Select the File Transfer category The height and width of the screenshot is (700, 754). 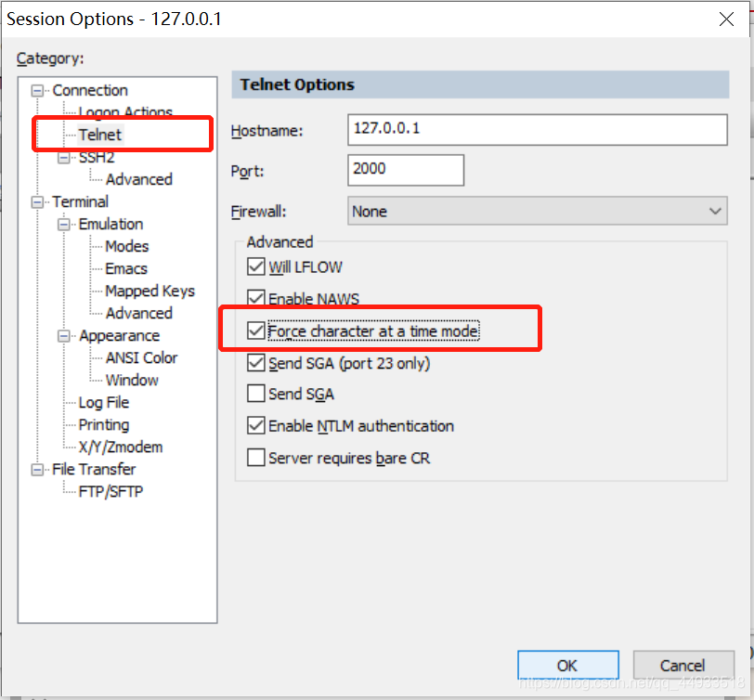[94, 469]
